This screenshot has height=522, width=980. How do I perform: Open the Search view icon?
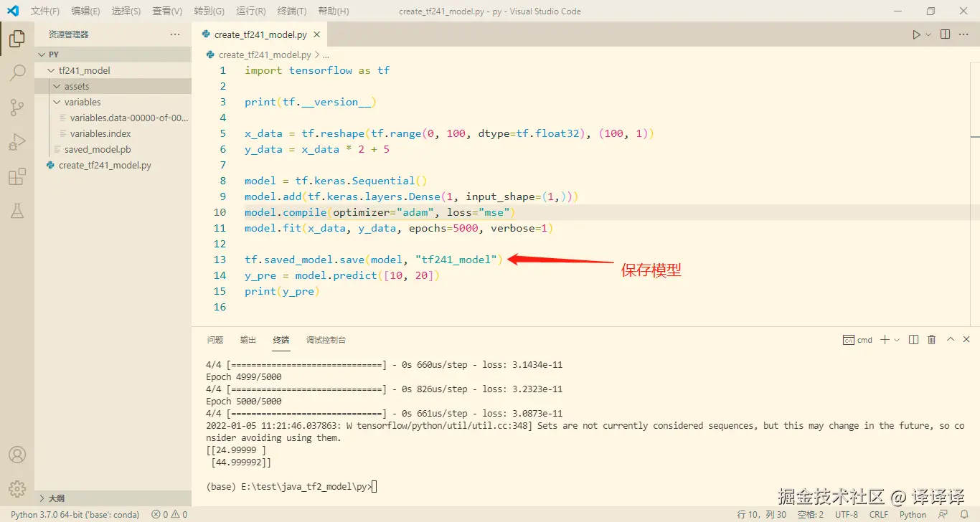pos(17,72)
